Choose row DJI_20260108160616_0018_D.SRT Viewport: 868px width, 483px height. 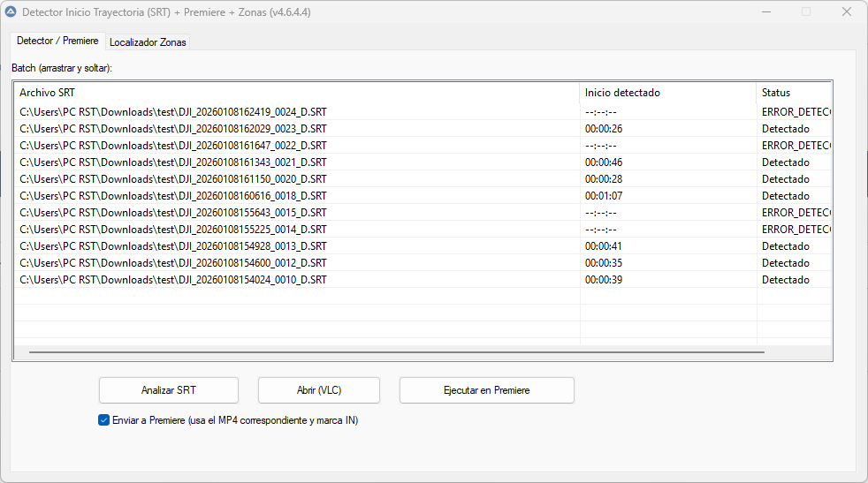tap(173, 196)
